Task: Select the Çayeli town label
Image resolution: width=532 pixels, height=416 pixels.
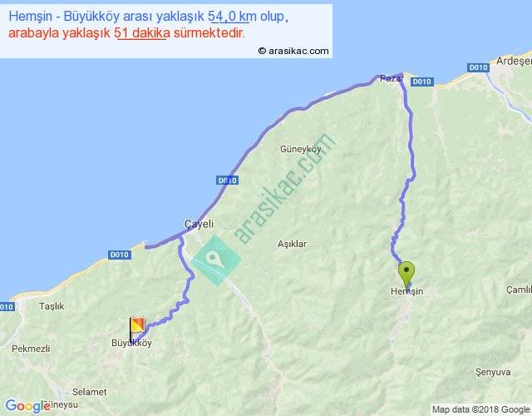Action: [x=199, y=224]
